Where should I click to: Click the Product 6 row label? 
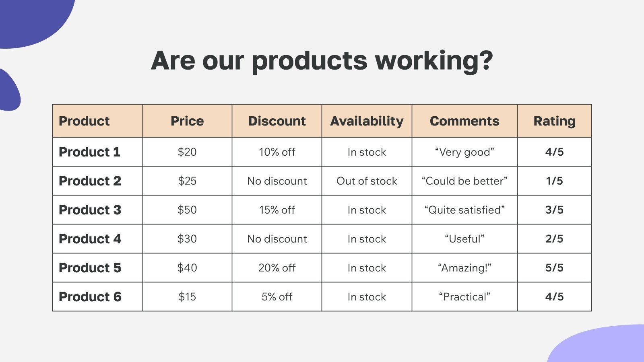[x=90, y=297]
